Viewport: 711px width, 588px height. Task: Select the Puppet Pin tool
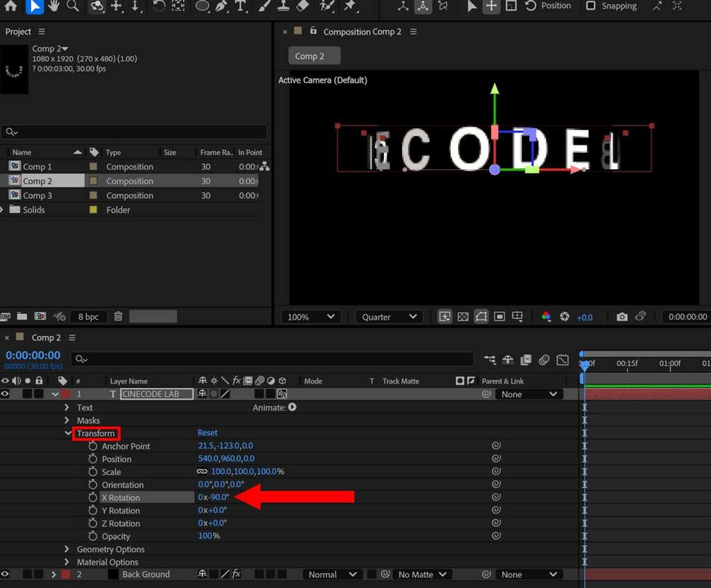pos(350,6)
